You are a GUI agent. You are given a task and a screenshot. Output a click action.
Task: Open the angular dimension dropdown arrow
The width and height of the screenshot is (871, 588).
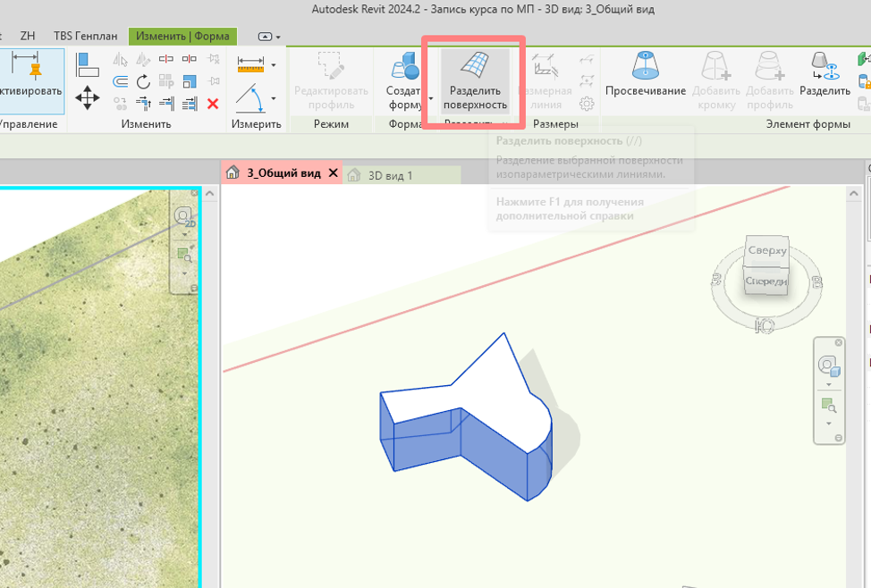274,98
